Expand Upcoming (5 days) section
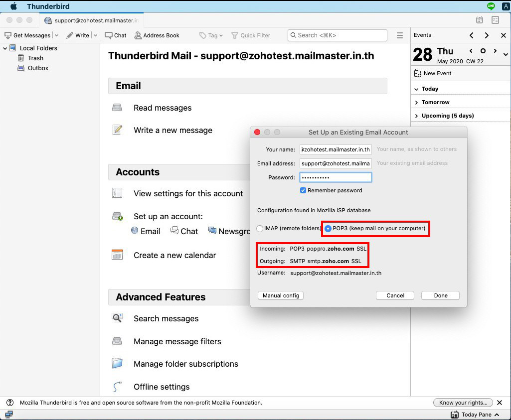The height and width of the screenshot is (420, 511). (416, 116)
